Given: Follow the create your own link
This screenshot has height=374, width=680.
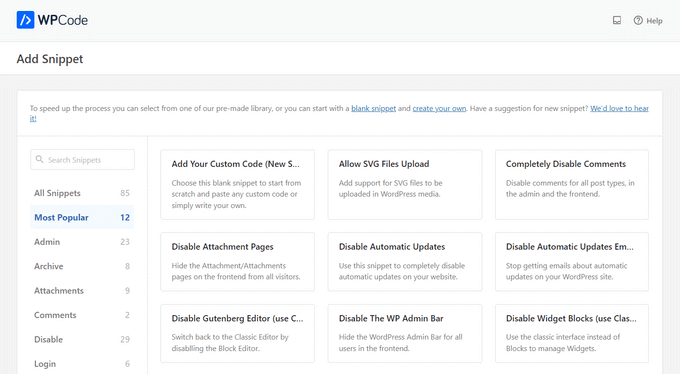Looking at the screenshot, I should [x=439, y=108].
